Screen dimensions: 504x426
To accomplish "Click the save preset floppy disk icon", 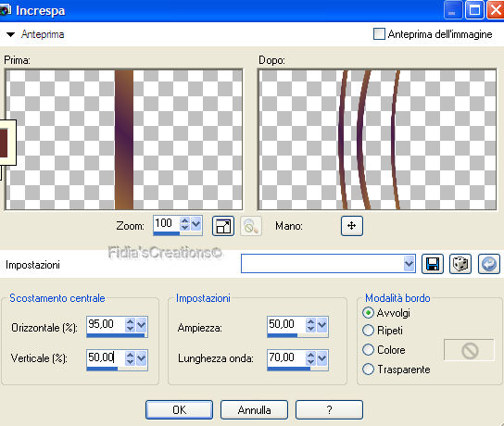I will click(x=433, y=264).
